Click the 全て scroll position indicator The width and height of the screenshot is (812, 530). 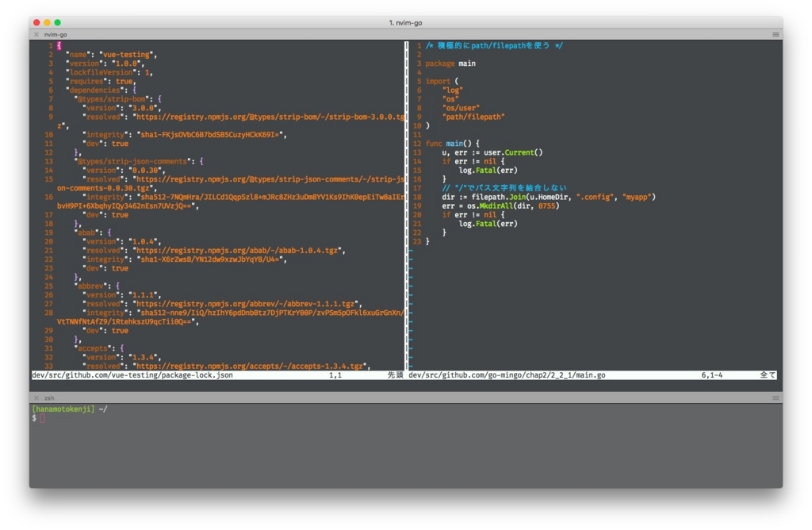pyautogui.click(x=768, y=375)
